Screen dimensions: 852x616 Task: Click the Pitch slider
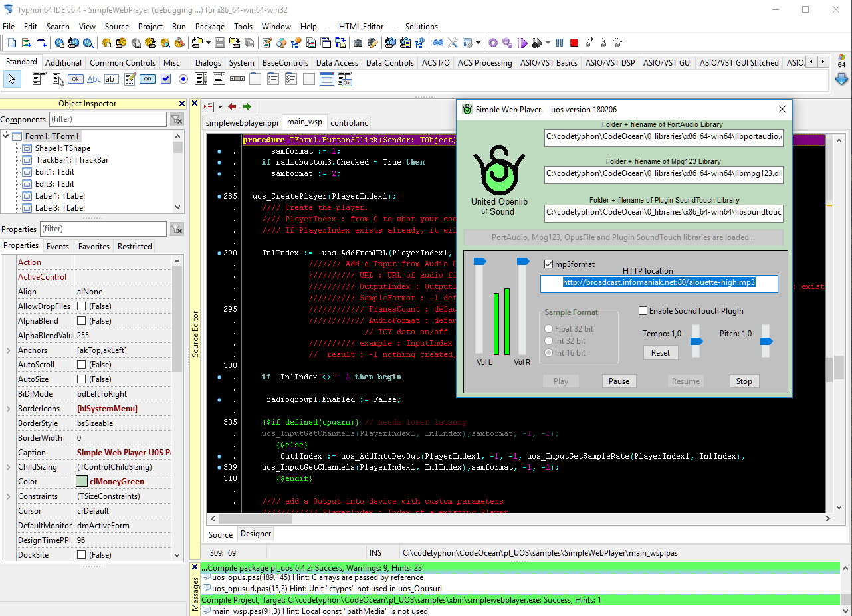pos(766,341)
